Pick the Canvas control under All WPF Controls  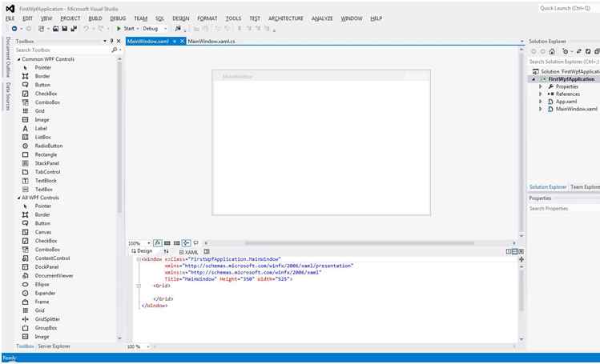point(42,232)
